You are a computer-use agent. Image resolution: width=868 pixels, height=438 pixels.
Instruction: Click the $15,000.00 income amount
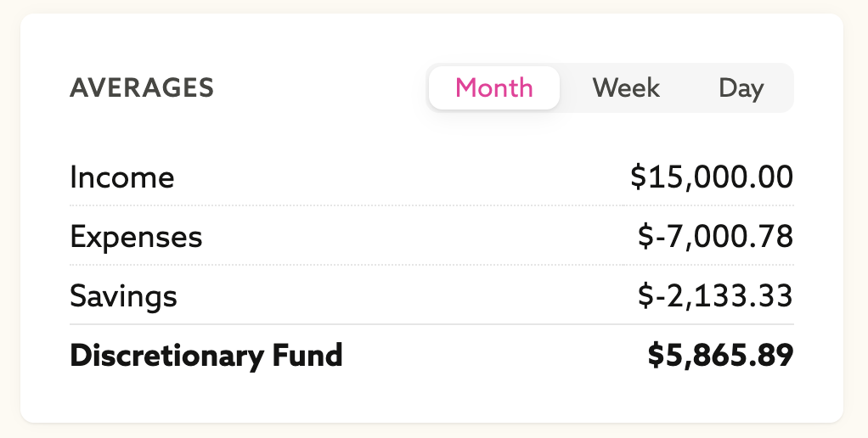point(712,177)
